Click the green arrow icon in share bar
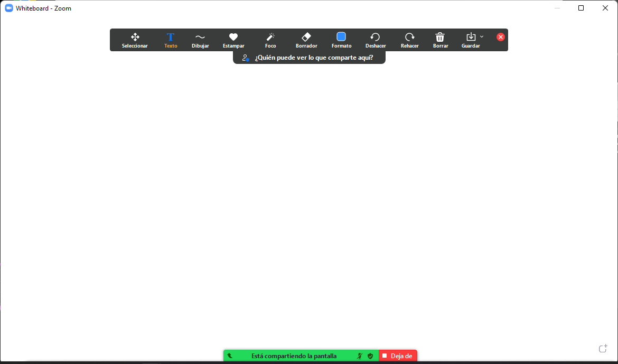The height and width of the screenshot is (364, 618). point(230,356)
